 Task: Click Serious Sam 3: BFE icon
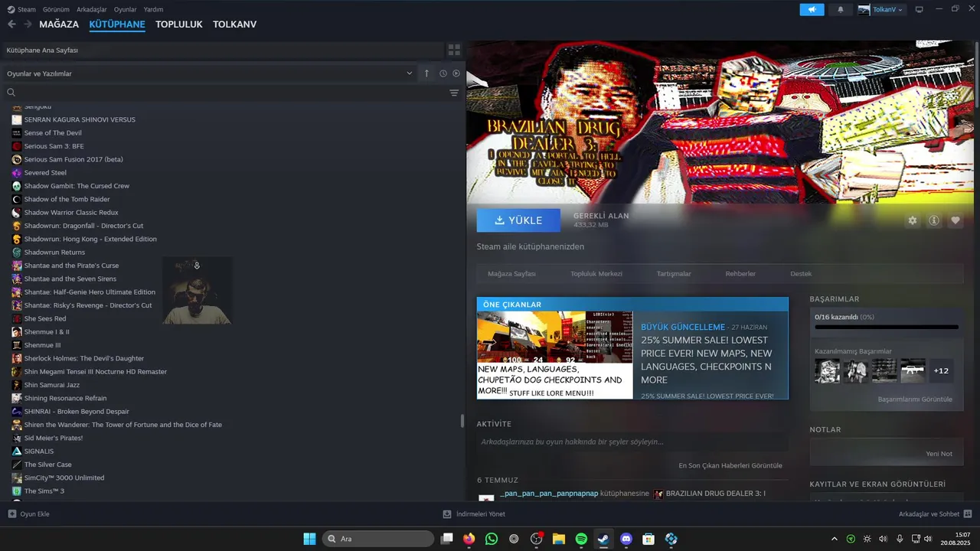(17, 146)
